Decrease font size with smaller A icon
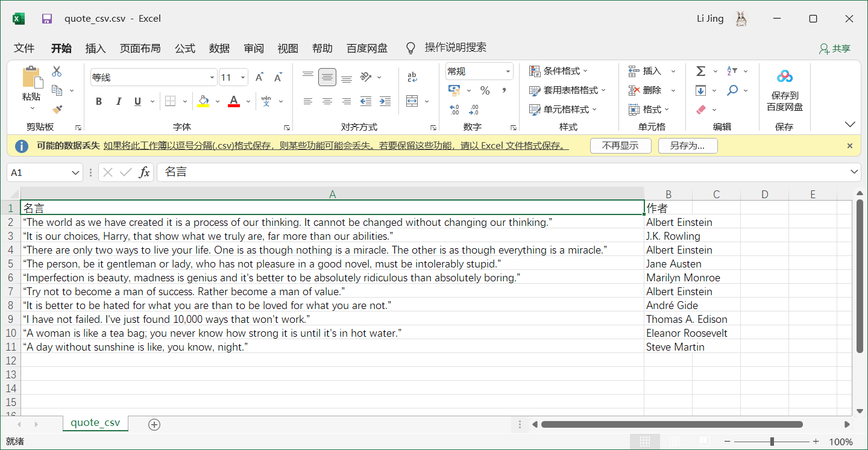The image size is (868, 450). [x=278, y=77]
